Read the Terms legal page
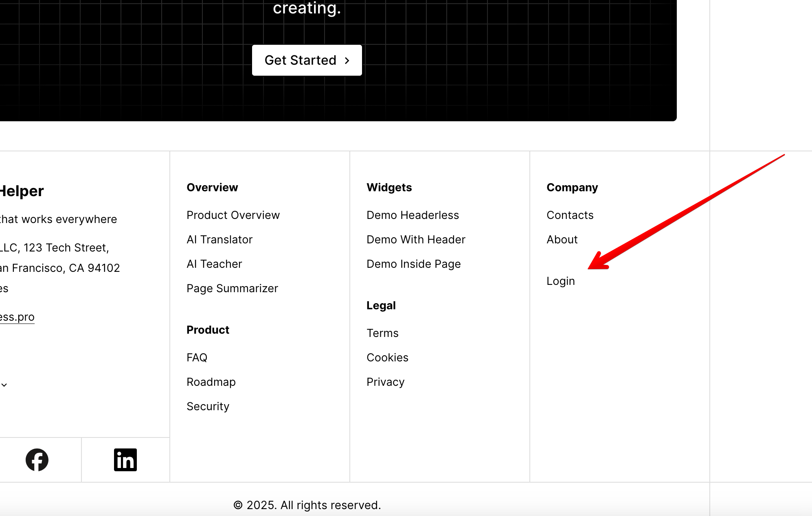812x516 pixels. coord(382,333)
